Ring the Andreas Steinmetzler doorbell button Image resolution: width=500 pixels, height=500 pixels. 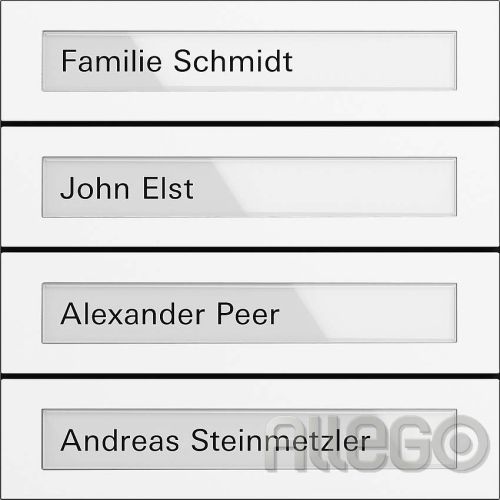pos(250,439)
